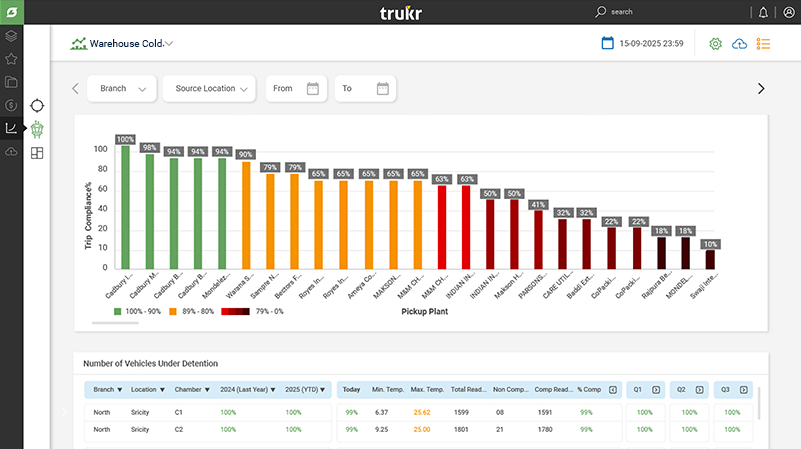
Task: Expand the Source Location dropdown
Action: 209,89
